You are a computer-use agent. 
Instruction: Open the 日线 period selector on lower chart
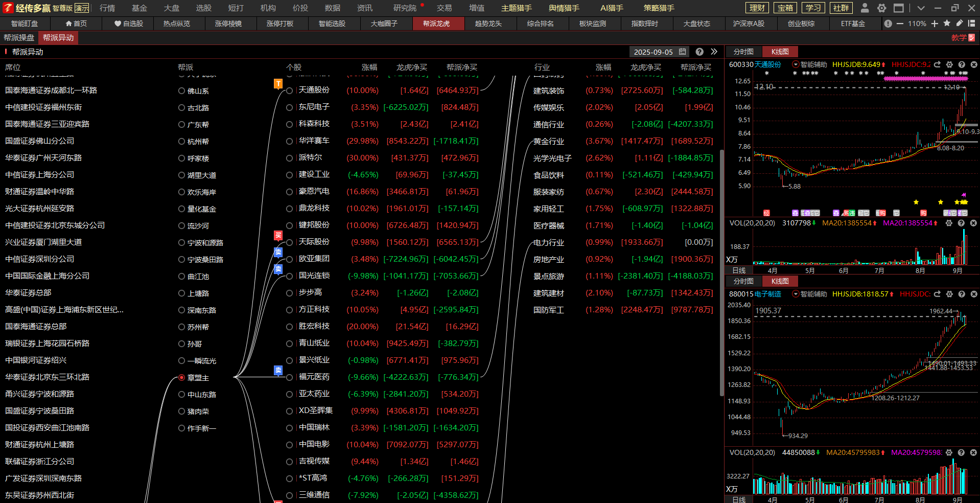coord(739,499)
